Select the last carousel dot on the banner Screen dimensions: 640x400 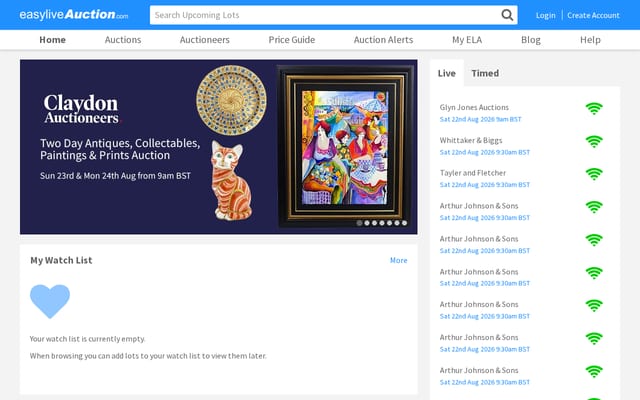(x=404, y=223)
